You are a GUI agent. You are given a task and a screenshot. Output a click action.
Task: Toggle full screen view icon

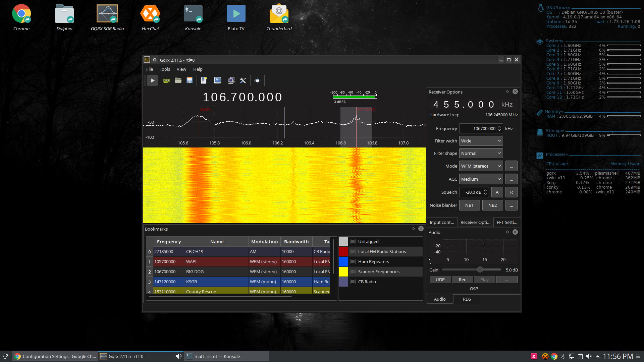click(x=257, y=80)
